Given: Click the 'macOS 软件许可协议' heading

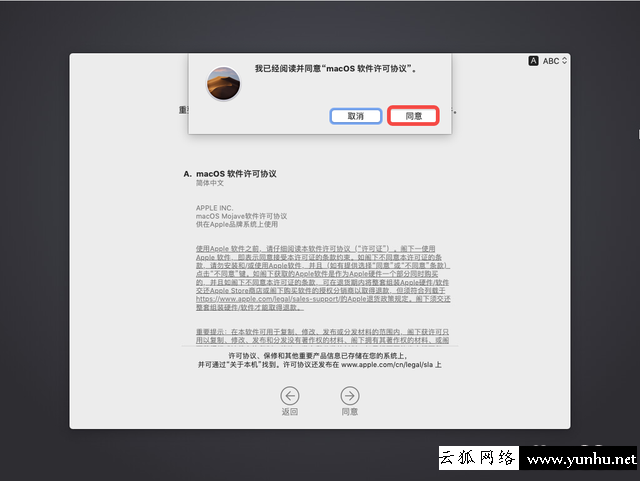Looking at the screenshot, I should [236, 174].
